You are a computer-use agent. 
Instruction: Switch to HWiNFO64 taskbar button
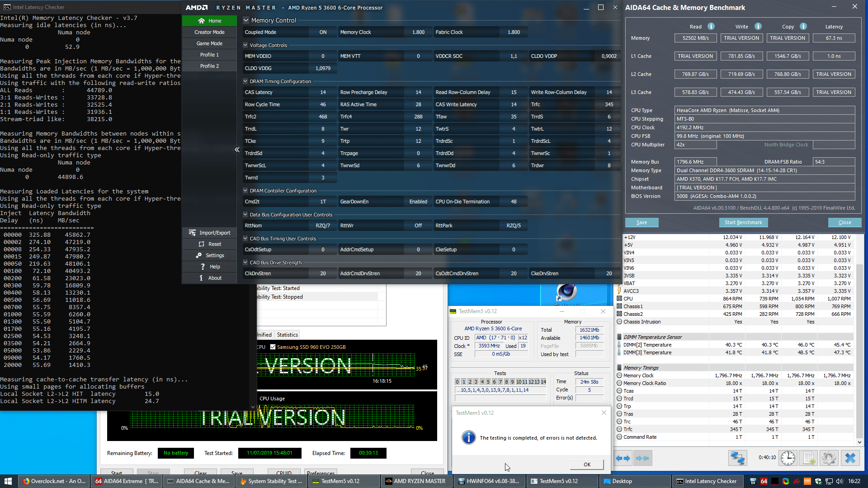[x=489, y=481]
